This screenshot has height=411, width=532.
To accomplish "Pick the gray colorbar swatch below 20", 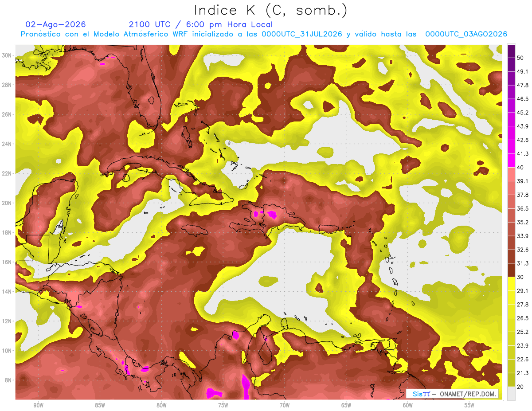I will [x=511, y=394].
